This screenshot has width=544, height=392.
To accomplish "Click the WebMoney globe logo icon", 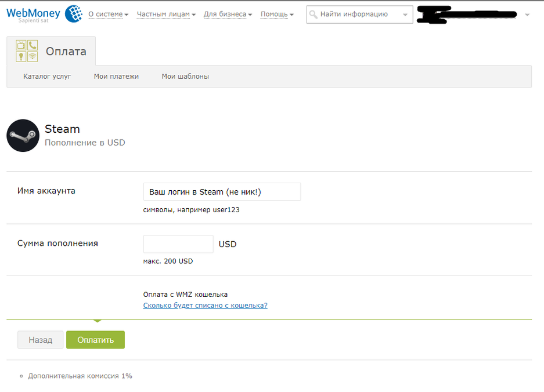I will point(74,14).
